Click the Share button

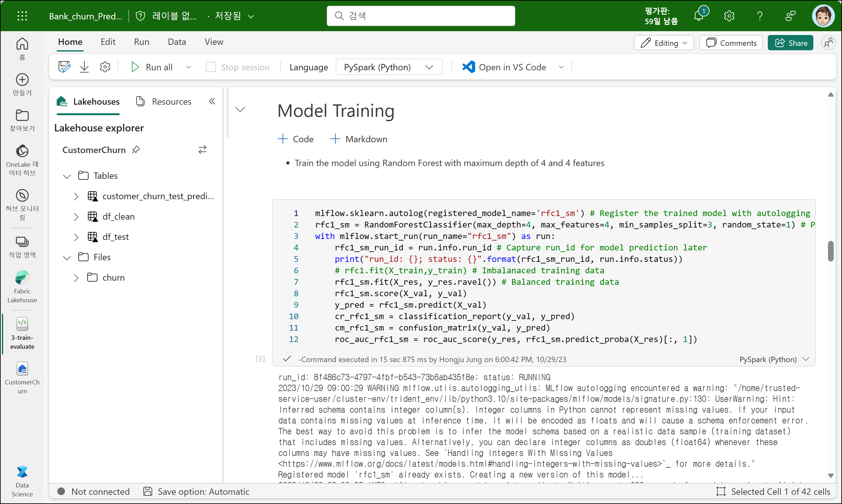coord(790,43)
